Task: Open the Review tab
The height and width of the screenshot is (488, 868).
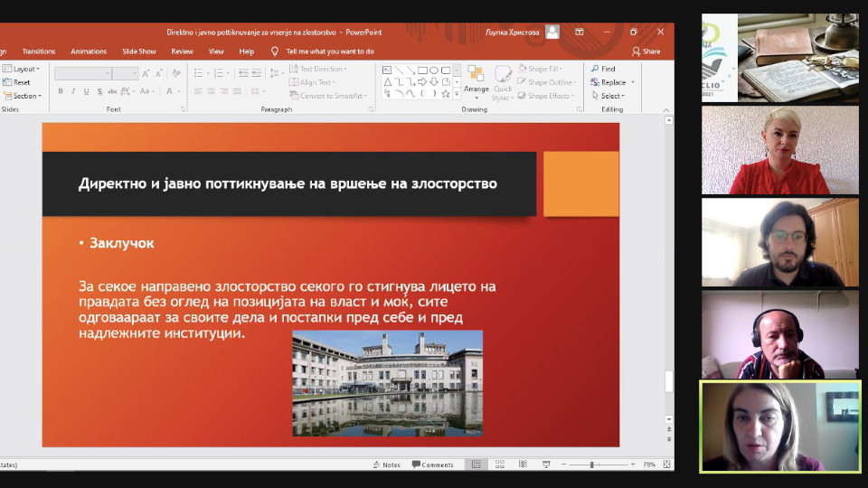Action: 182,52
